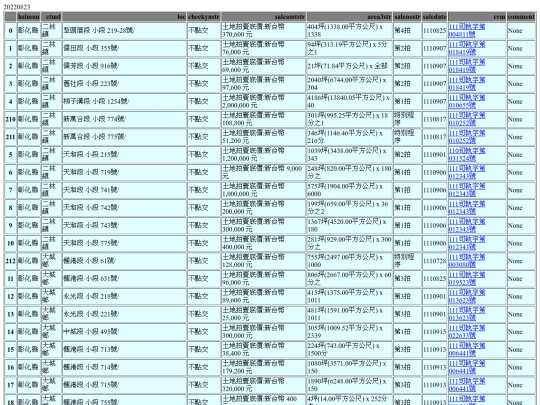Click the saleamtstr column header
This screenshot has width=540, height=405.
pyautogui.click(x=263, y=17)
